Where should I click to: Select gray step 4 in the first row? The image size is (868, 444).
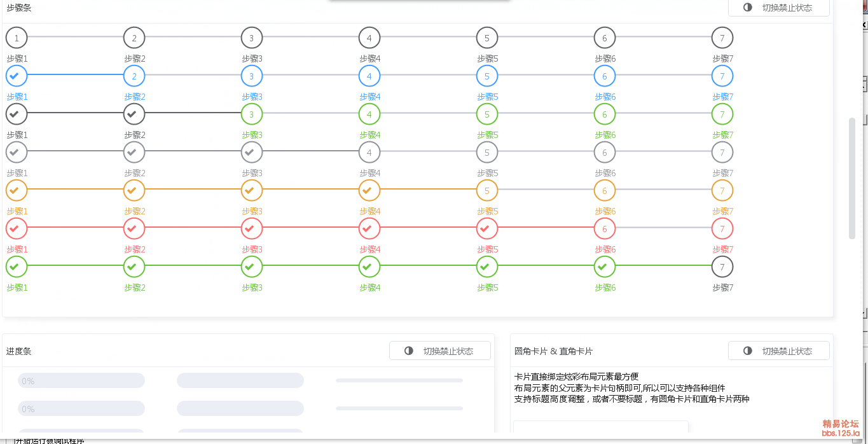coord(369,38)
